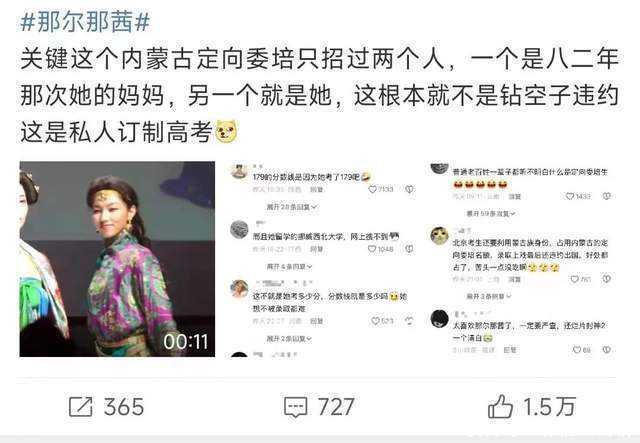The image size is (640, 443).
Task: Click the doge emoji after 私人订制高考
Action: click(226, 131)
